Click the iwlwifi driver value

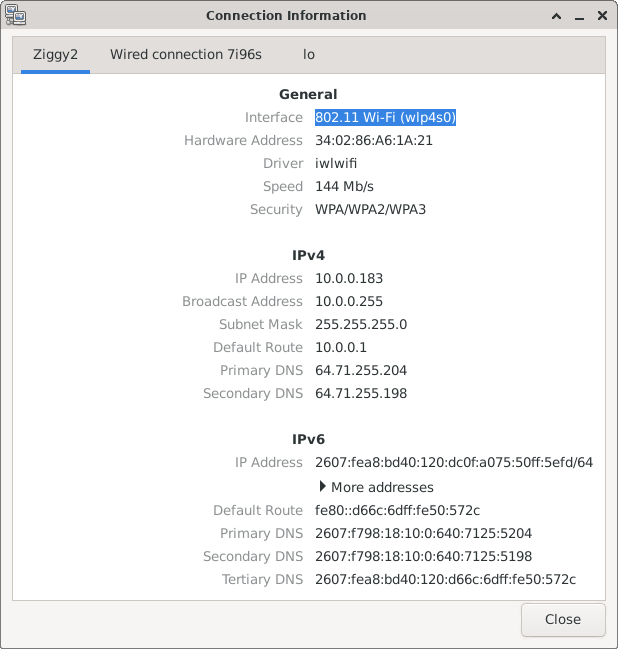[x=336, y=163]
